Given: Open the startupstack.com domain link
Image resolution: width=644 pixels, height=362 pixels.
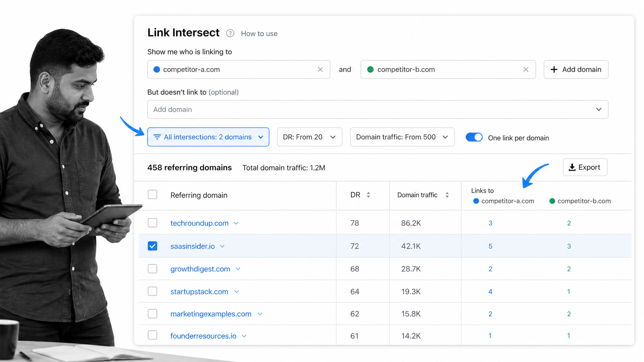Looking at the screenshot, I should (x=199, y=292).
